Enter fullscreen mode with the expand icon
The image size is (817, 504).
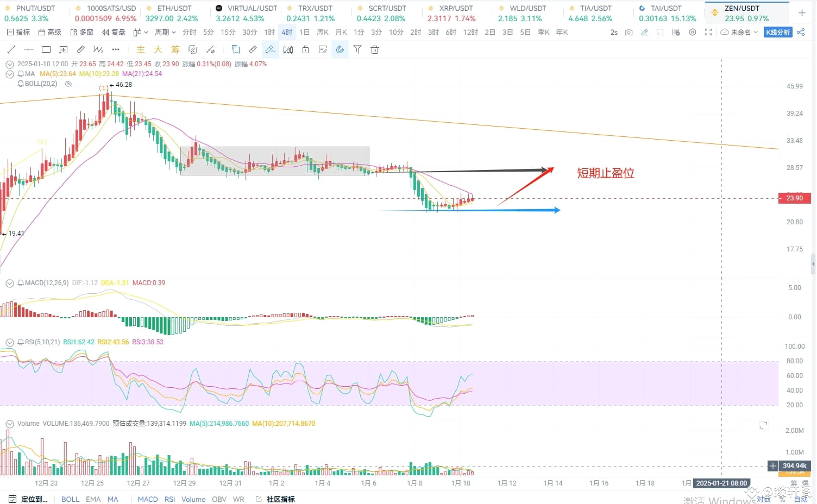(x=708, y=33)
